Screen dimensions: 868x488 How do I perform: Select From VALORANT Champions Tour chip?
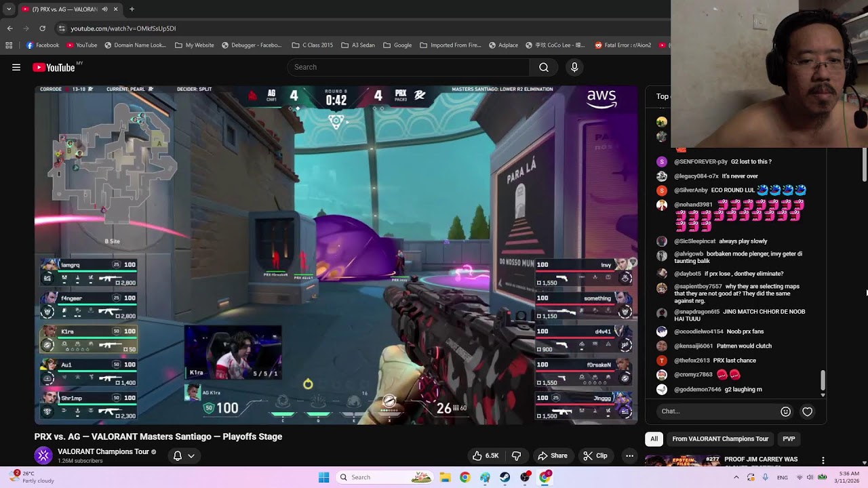(720, 439)
